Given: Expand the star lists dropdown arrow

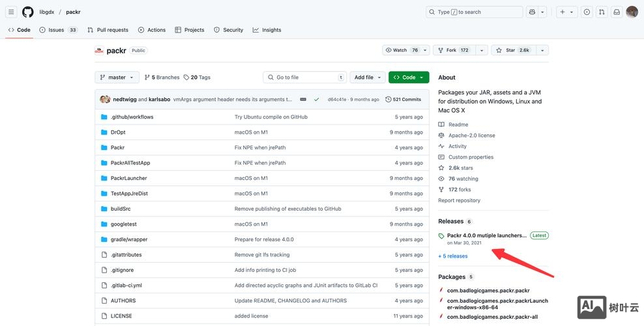Looking at the screenshot, I should [542, 50].
